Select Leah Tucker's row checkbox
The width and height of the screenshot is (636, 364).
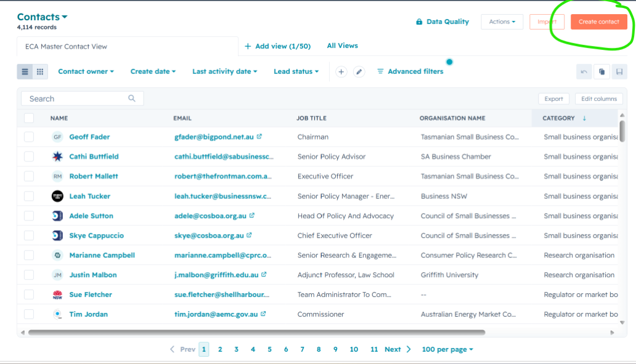click(29, 196)
